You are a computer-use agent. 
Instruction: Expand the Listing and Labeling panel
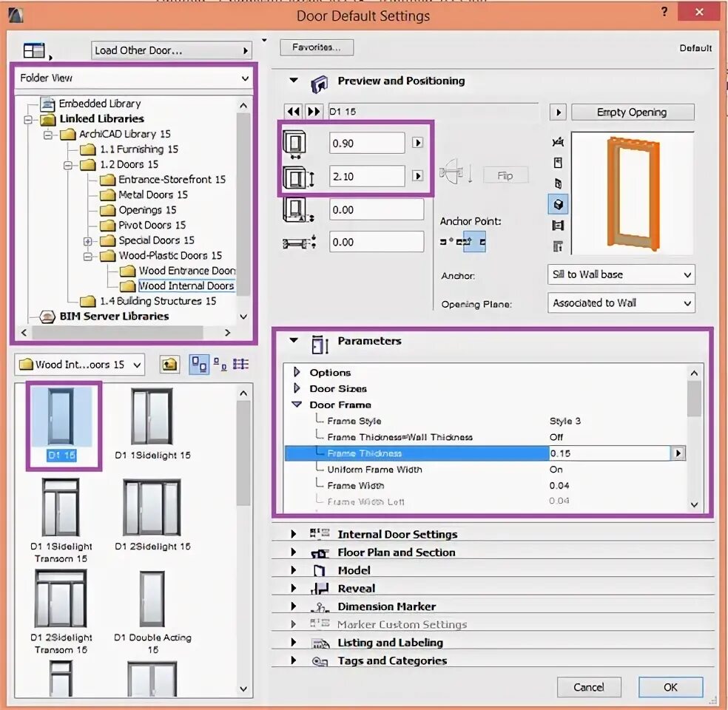coord(294,643)
